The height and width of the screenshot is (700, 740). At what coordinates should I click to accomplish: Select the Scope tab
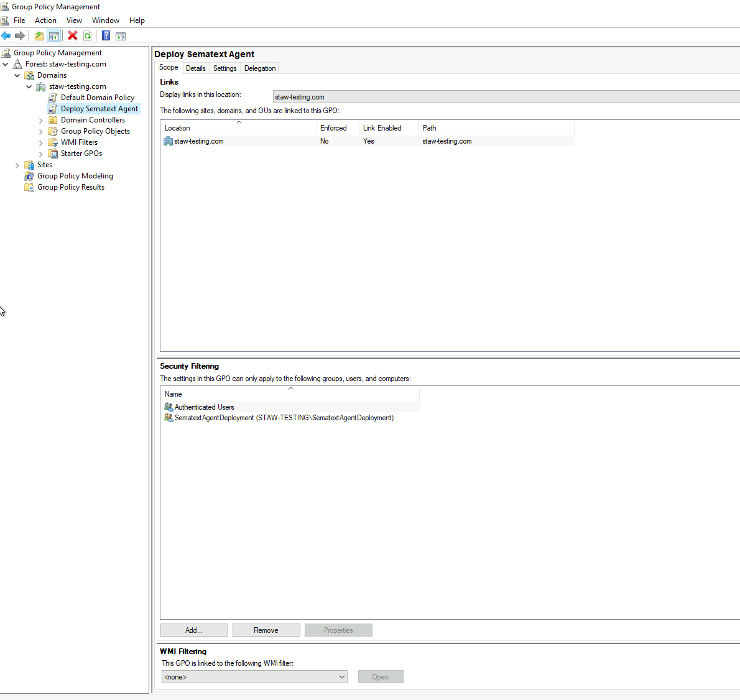pyautogui.click(x=169, y=68)
